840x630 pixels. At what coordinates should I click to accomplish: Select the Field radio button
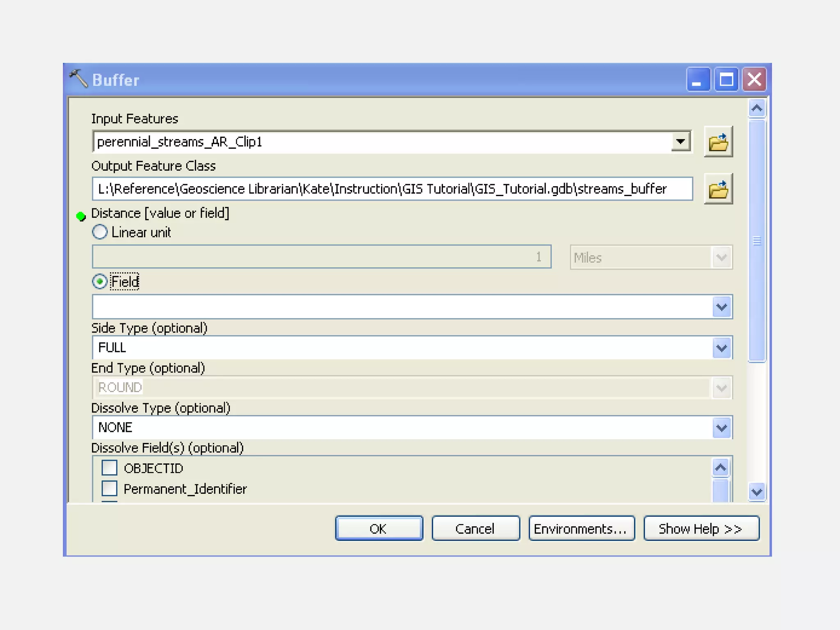coord(100,282)
